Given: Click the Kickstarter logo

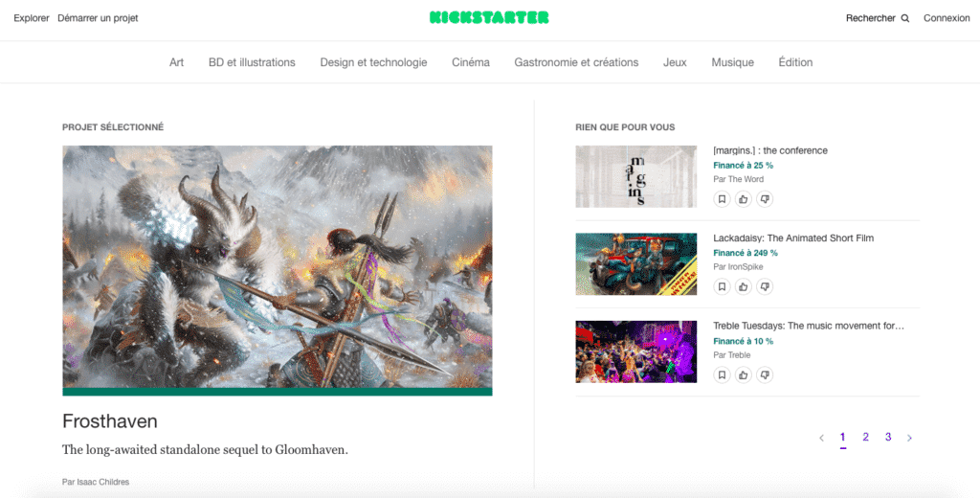Looking at the screenshot, I should pos(489,17).
